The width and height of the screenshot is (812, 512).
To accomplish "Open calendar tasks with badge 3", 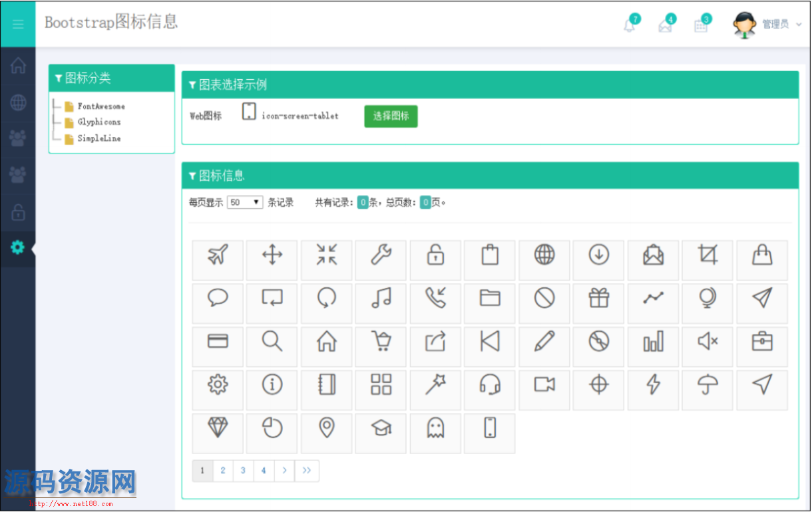I will pyautogui.click(x=702, y=24).
